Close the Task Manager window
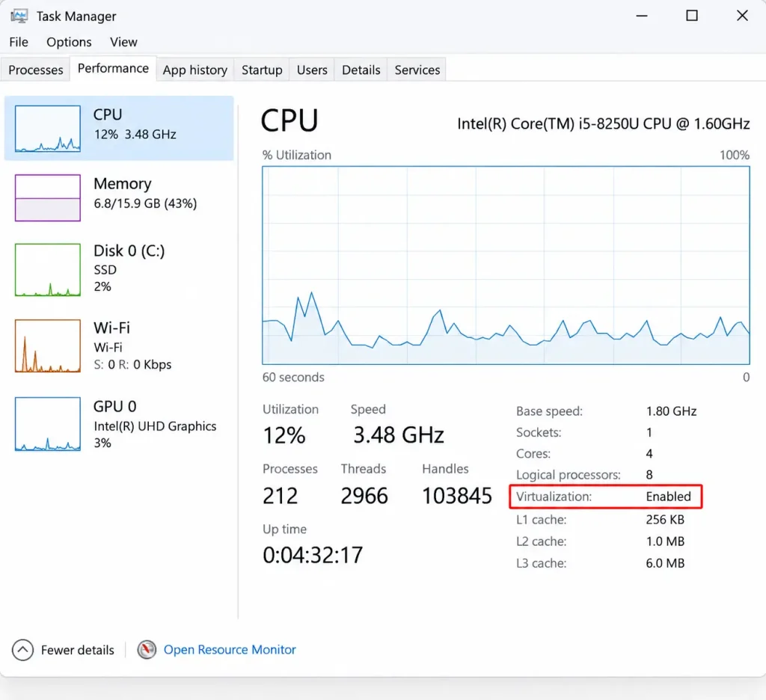 (742, 16)
